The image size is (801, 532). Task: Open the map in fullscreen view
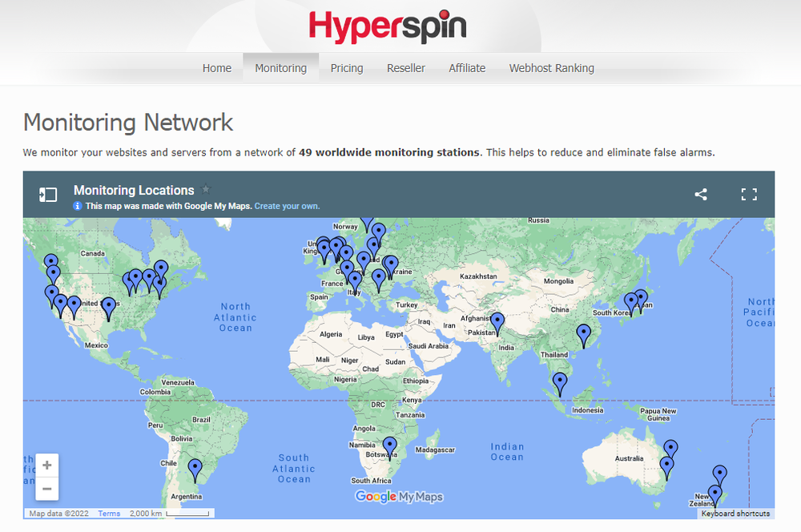tap(749, 194)
